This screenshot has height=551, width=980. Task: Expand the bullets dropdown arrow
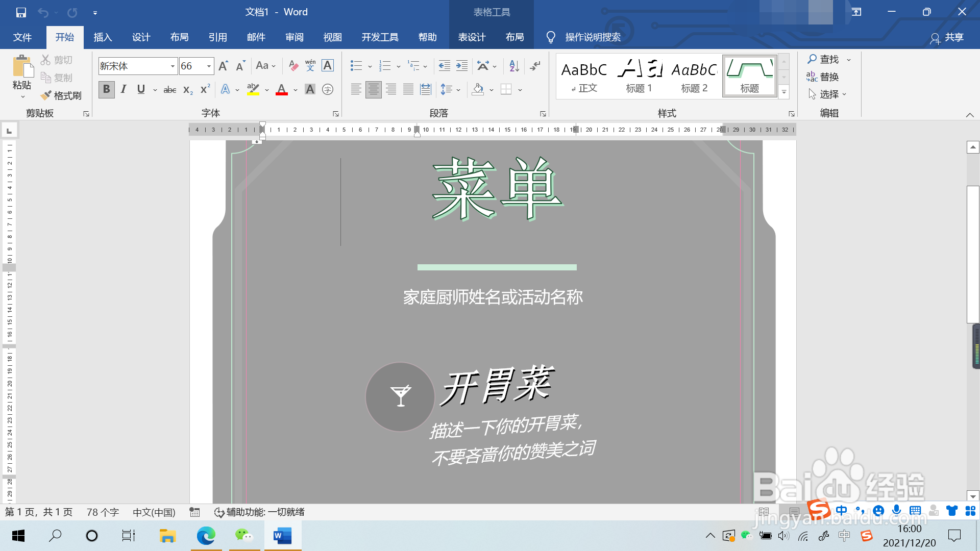370,65
